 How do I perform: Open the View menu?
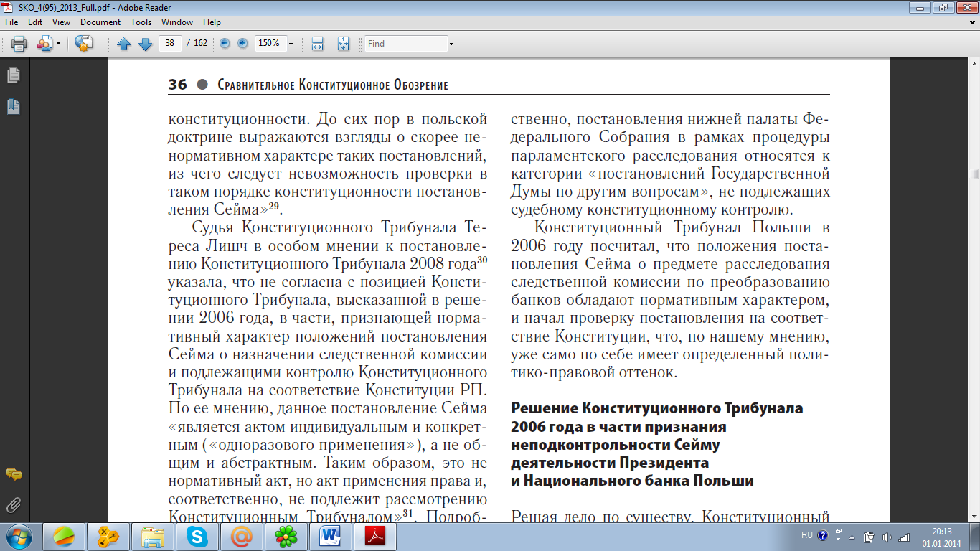click(61, 22)
